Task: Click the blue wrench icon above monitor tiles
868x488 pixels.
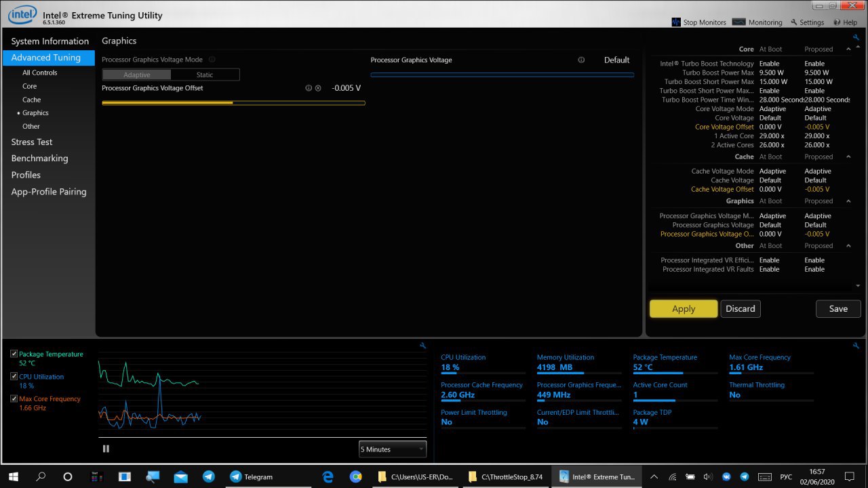Action: [856, 346]
